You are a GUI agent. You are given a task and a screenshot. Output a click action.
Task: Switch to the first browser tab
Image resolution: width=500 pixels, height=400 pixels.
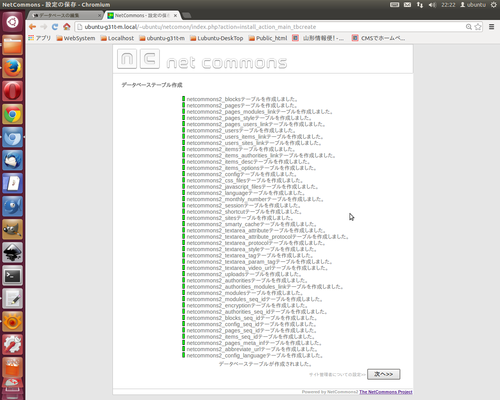(65, 15)
